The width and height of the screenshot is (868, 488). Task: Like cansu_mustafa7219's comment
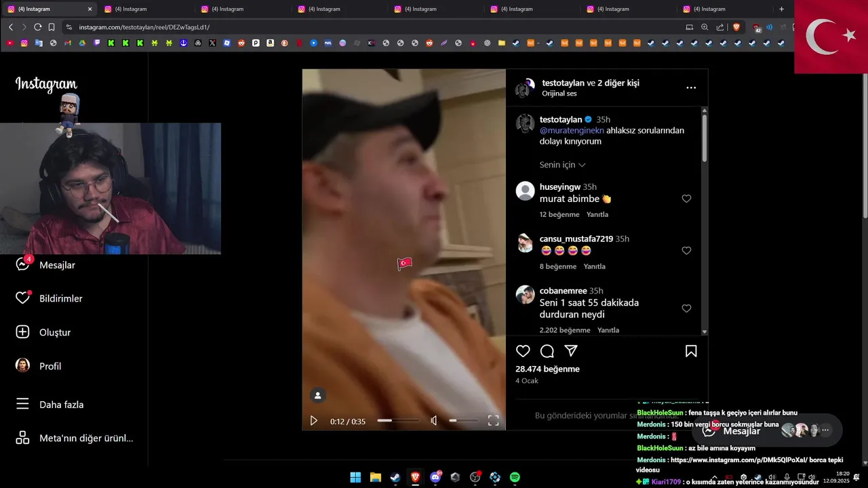click(686, 251)
